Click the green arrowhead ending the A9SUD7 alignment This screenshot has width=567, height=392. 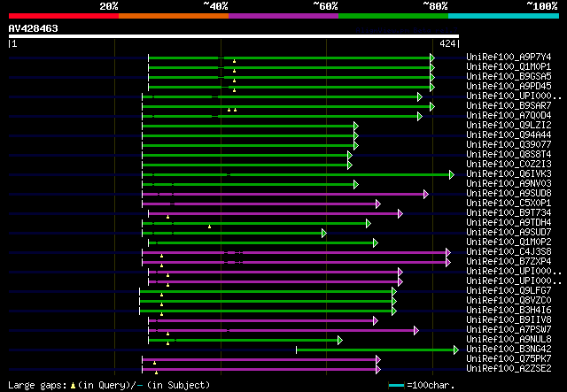[324, 233]
